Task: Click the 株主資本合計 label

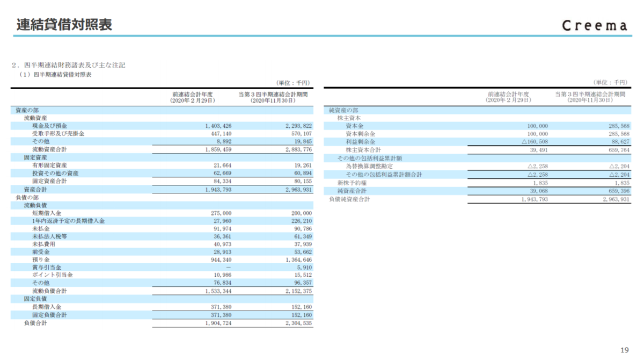Action: [x=363, y=150]
